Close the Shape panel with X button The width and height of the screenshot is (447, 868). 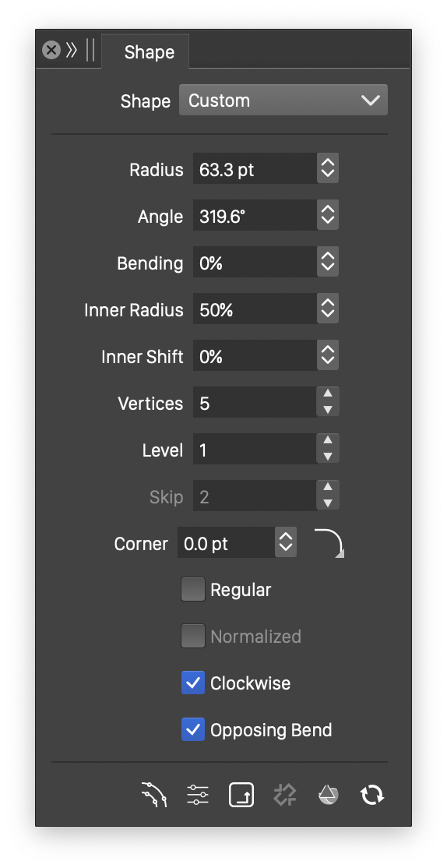tap(51, 51)
